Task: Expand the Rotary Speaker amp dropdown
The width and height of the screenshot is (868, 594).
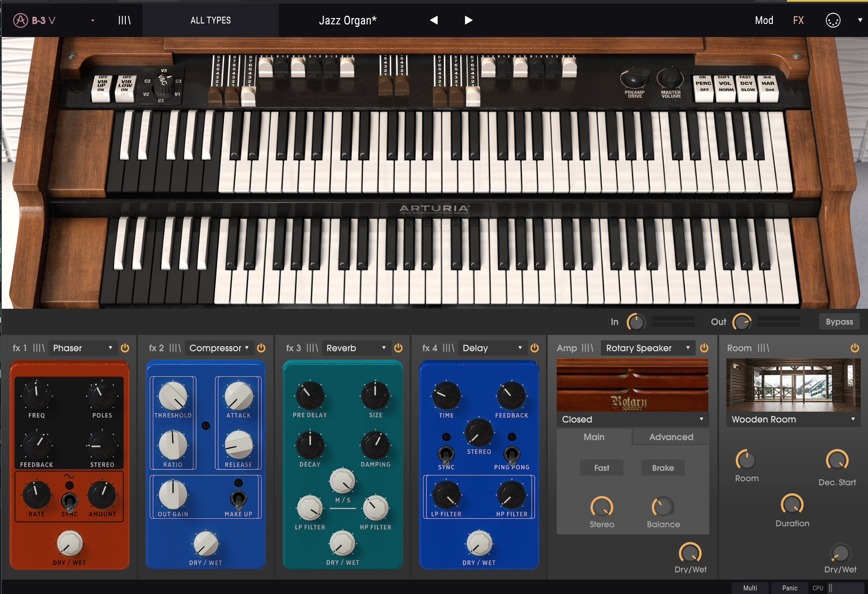Action: [647, 348]
